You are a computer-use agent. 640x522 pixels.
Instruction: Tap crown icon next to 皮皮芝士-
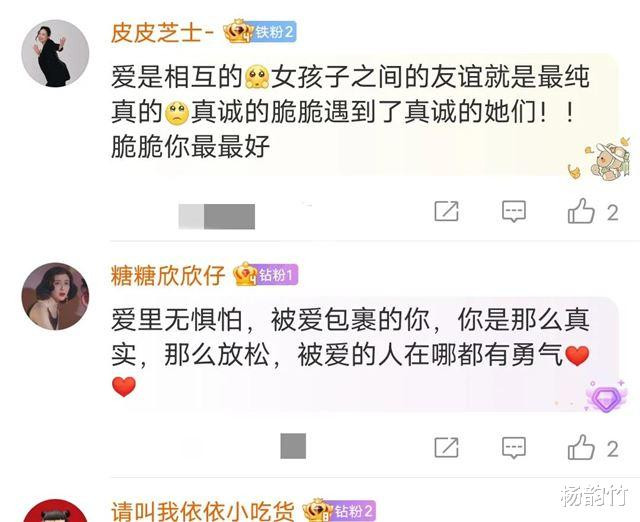[x=238, y=31]
